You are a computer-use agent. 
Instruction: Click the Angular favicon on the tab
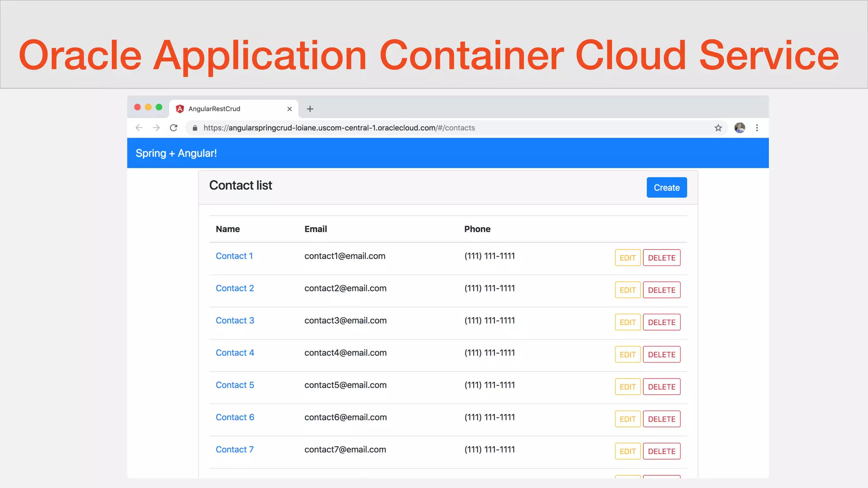point(180,109)
